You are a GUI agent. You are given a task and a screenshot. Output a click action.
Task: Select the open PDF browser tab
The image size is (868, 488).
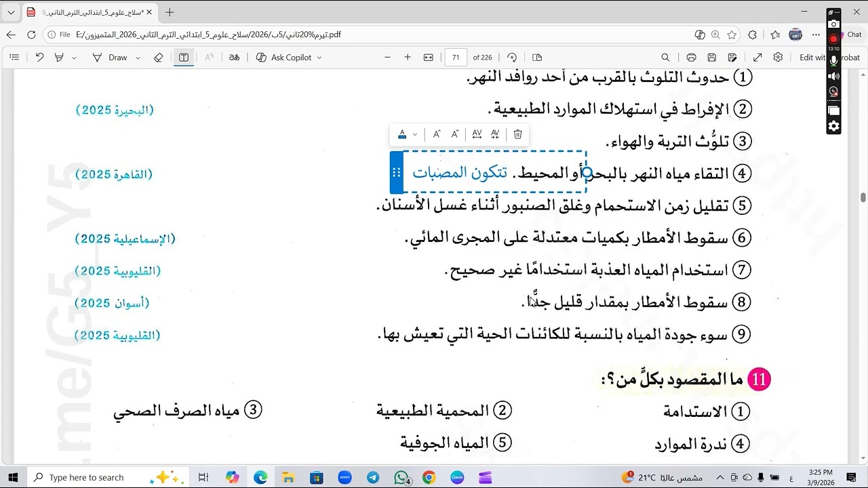pos(90,12)
